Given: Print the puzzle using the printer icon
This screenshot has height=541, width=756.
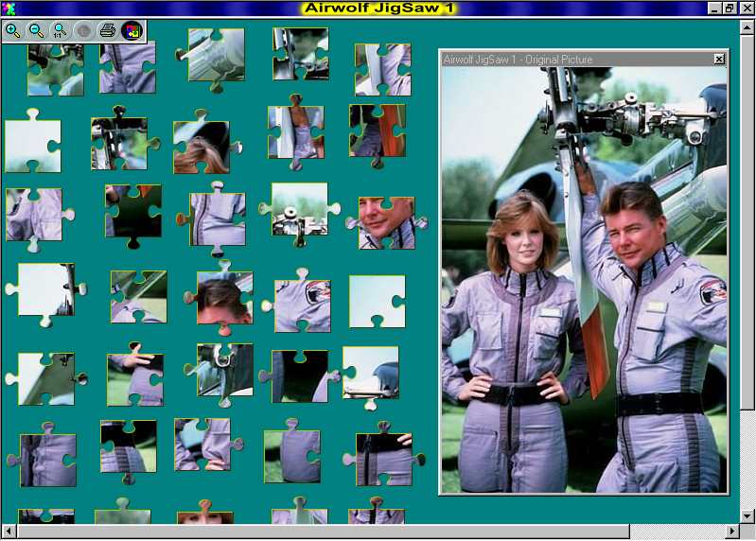Looking at the screenshot, I should click(x=107, y=31).
